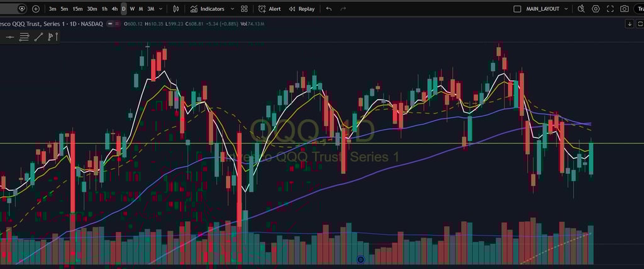The width and height of the screenshot is (644, 269).
Task: Select the W weekly timeframe
Action: 132,9
